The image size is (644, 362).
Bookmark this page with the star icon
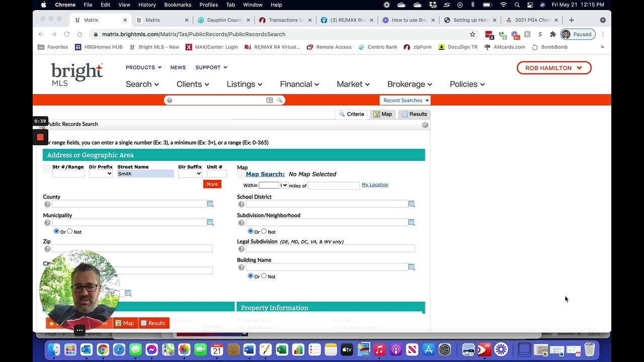(472, 34)
